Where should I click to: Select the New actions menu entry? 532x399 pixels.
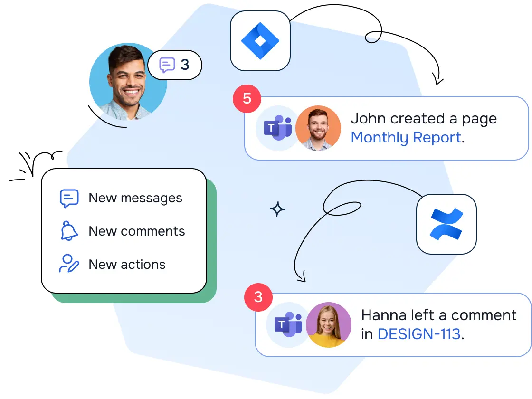(x=127, y=264)
